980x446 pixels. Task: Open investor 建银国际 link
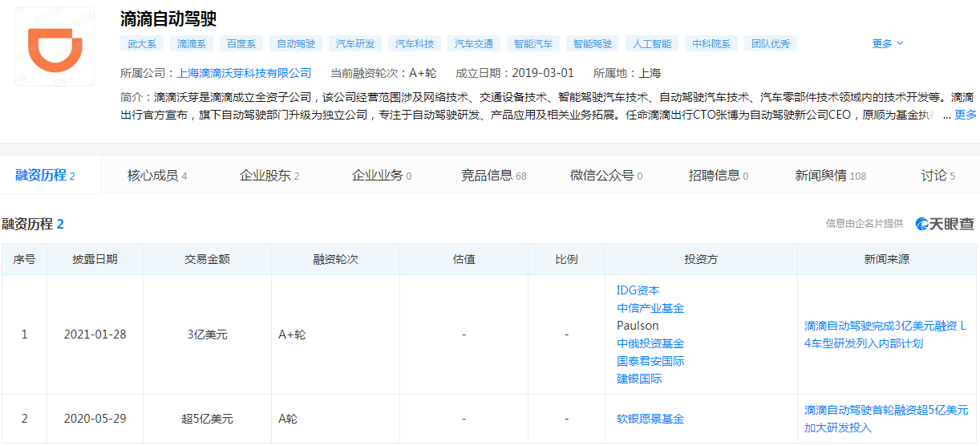click(639, 379)
